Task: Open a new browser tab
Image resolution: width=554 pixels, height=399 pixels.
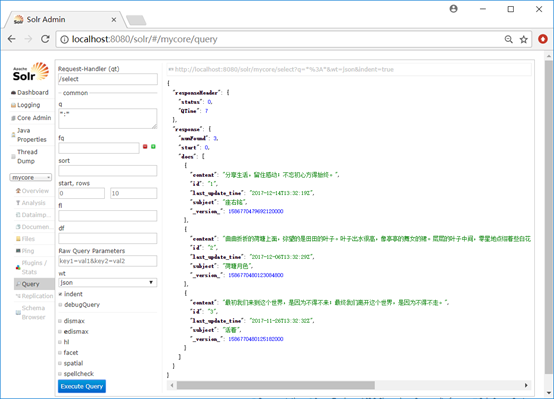Action: point(136,20)
